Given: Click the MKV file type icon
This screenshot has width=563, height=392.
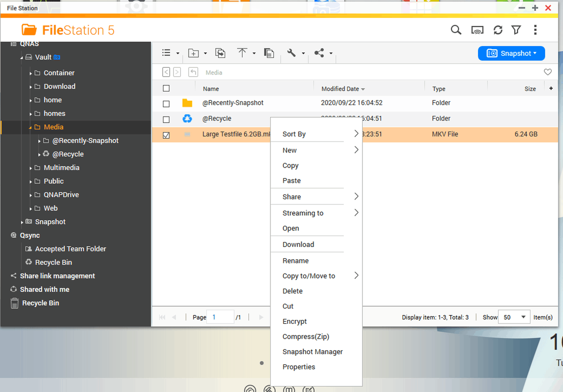Looking at the screenshot, I should pos(187,134).
